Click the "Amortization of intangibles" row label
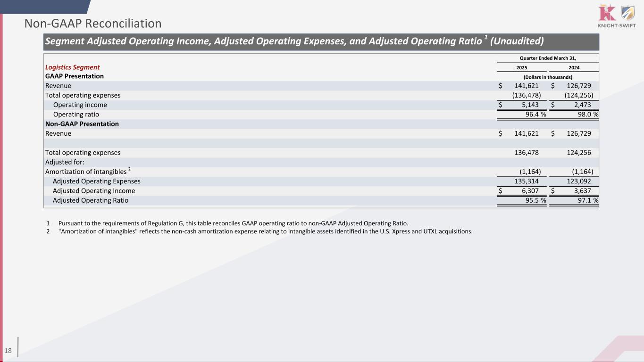Image resolution: width=644 pixels, height=362 pixels. coord(86,172)
